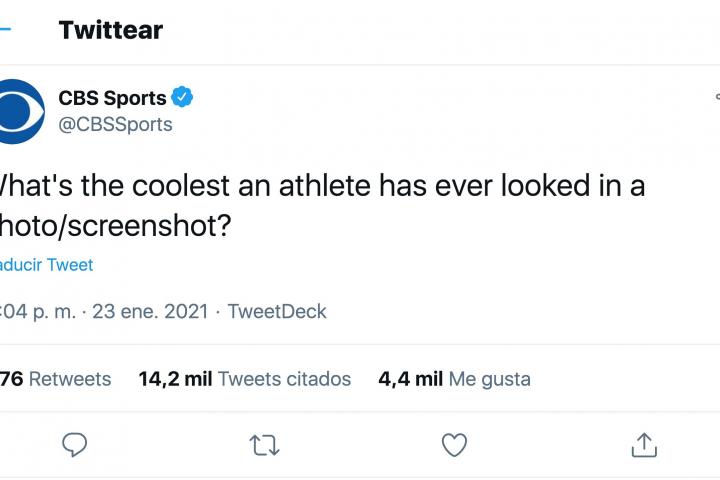View the 76 Retweets list
Viewport: 720px width, 480px height.
(56, 379)
